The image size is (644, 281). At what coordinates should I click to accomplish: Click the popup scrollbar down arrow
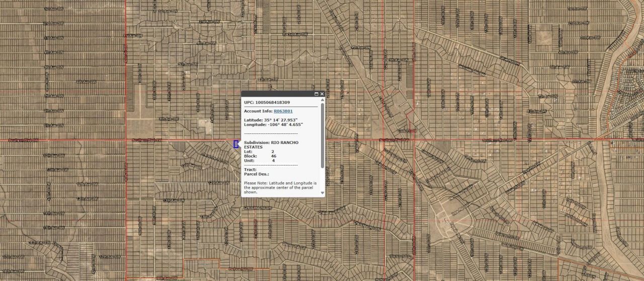point(323,192)
